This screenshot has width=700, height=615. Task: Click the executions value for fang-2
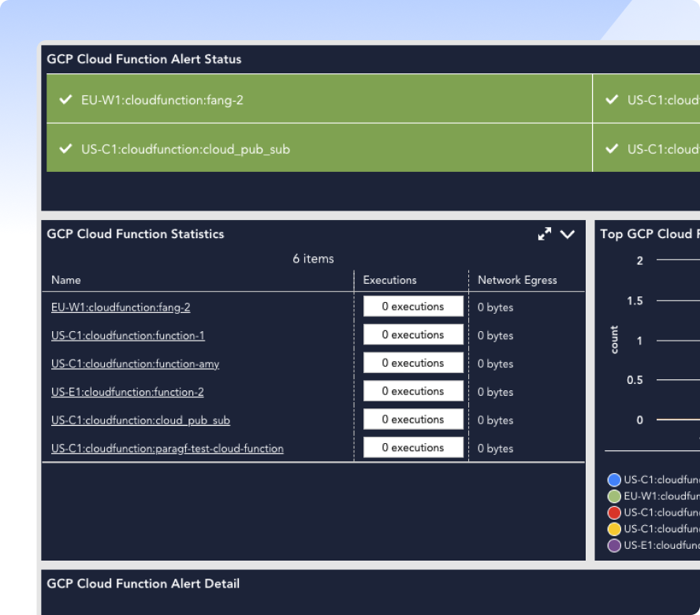(x=413, y=307)
